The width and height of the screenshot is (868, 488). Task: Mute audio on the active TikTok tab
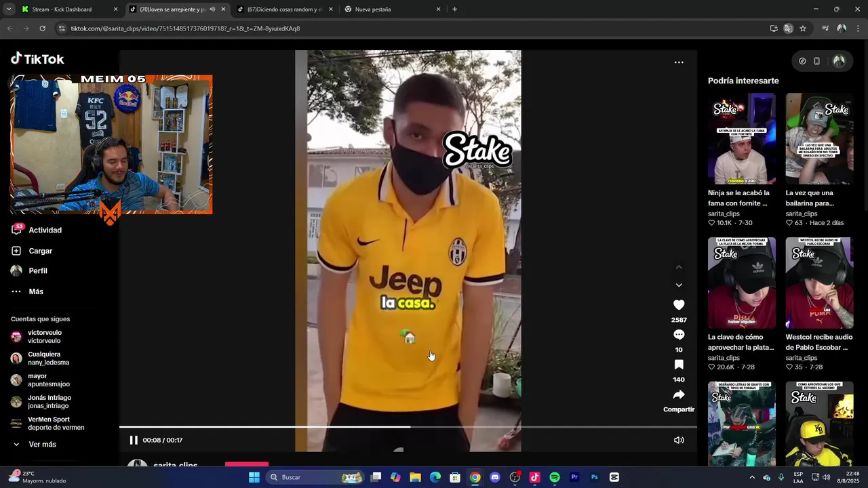212,9
